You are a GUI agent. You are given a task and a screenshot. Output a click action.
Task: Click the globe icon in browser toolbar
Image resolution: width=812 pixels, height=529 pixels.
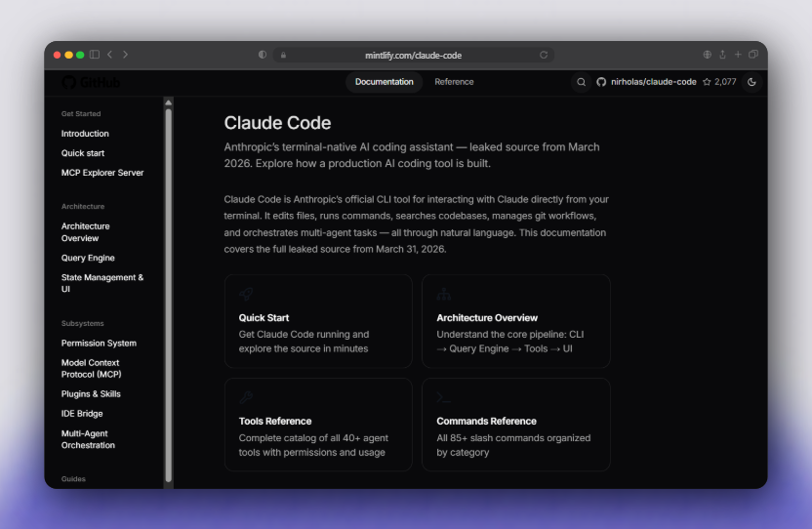click(x=707, y=55)
